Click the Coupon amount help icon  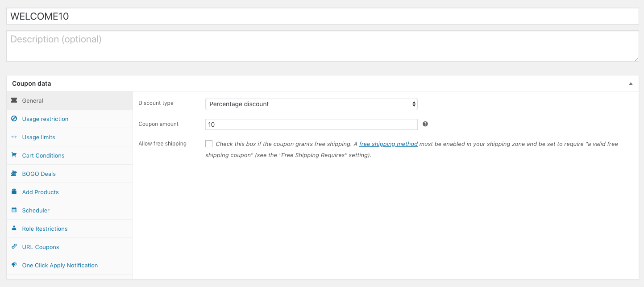click(425, 124)
